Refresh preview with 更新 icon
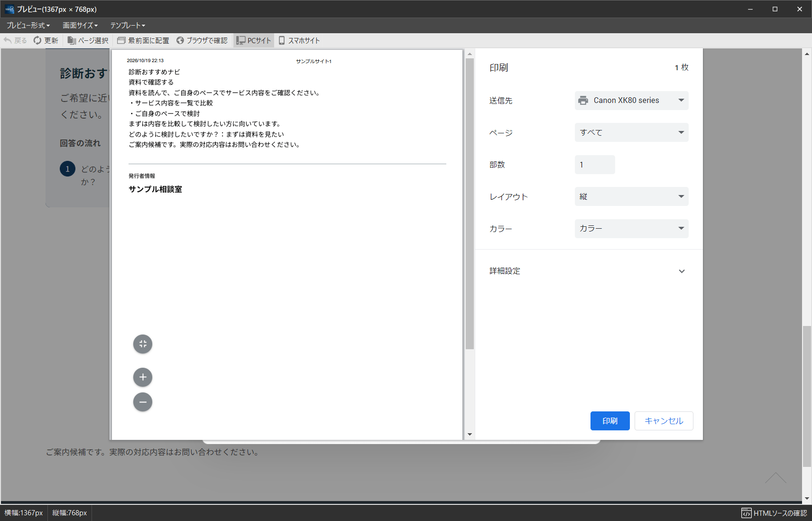 46,40
